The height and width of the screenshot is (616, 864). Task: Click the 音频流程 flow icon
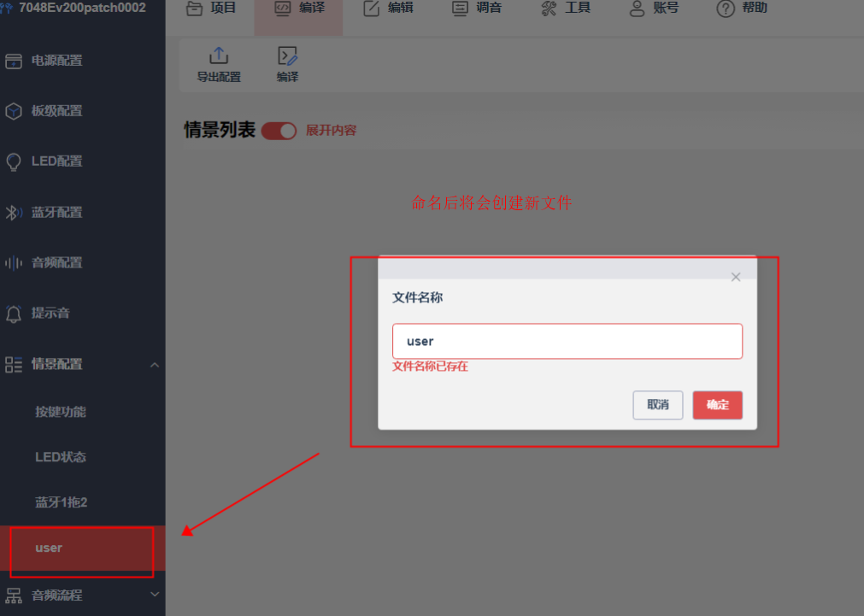tap(14, 595)
